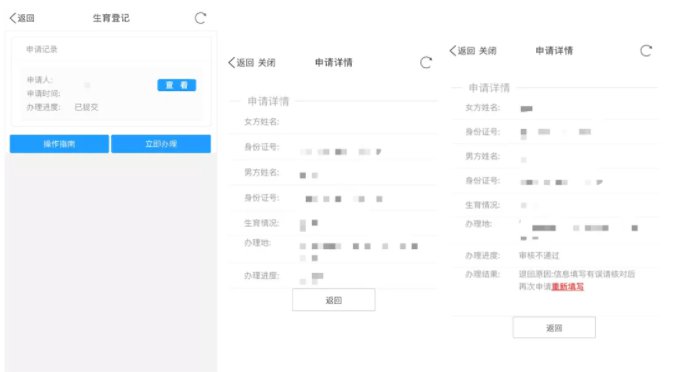Click 关闭 on middle 申请详情 screen
This screenshot has width=676, height=372.
[266, 63]
